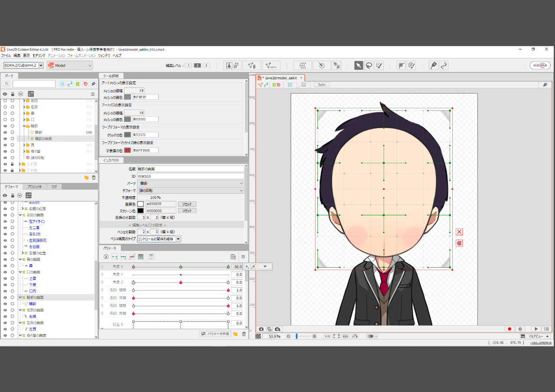Expand the 耳 folder in parts
Image resolution: width=555 pixels, height=392 pixels.
[x=24, y=145]
